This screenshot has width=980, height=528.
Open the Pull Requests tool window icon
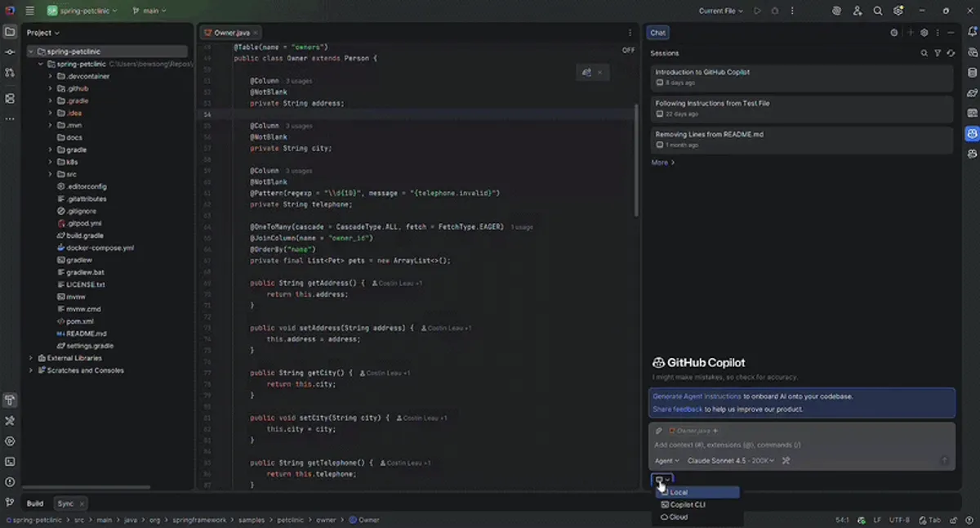[x=10, y=73]
